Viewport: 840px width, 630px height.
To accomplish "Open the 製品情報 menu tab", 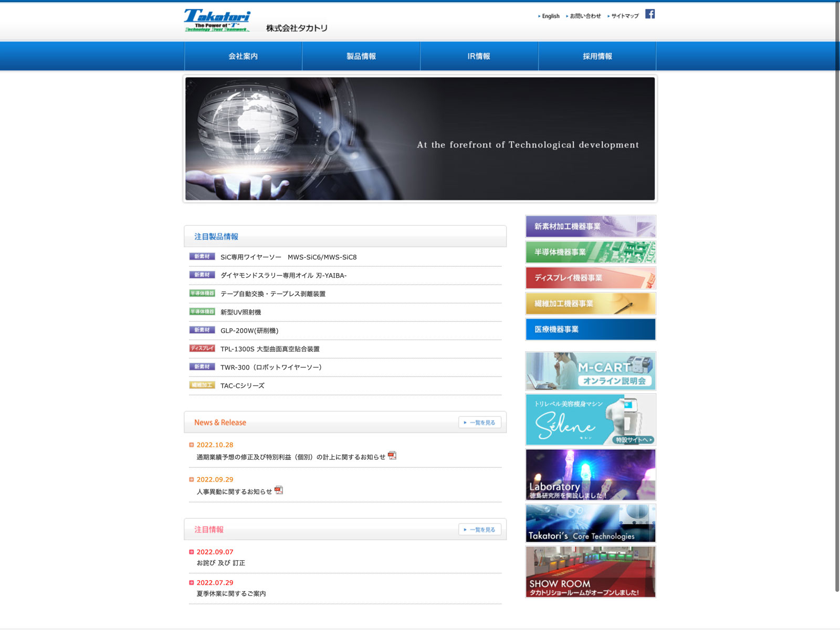I will click(361, 56).
